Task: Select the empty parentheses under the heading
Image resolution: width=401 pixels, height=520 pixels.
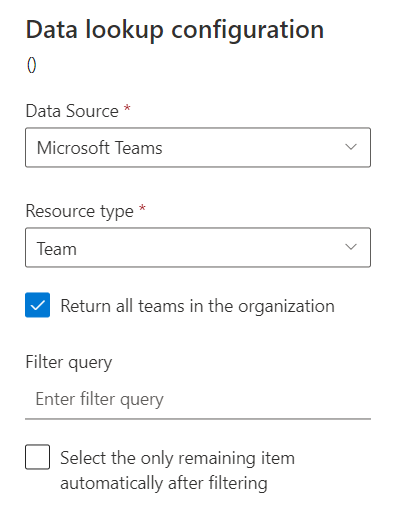Action: click(x=32, y=65)
